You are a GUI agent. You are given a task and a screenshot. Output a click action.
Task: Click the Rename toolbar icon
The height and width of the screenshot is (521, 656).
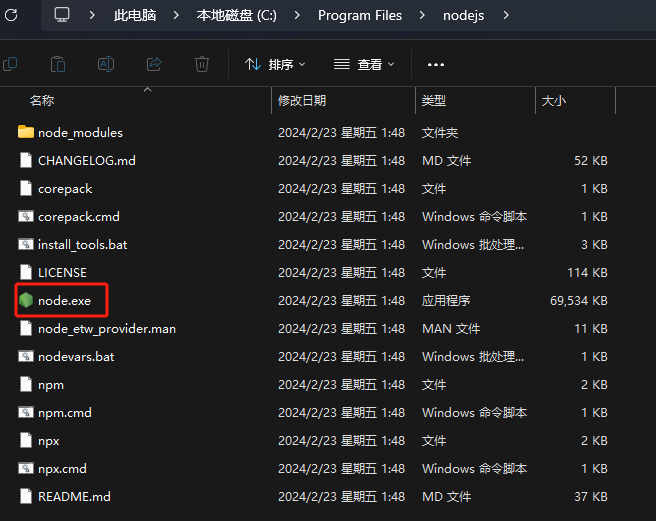(106, 64)
